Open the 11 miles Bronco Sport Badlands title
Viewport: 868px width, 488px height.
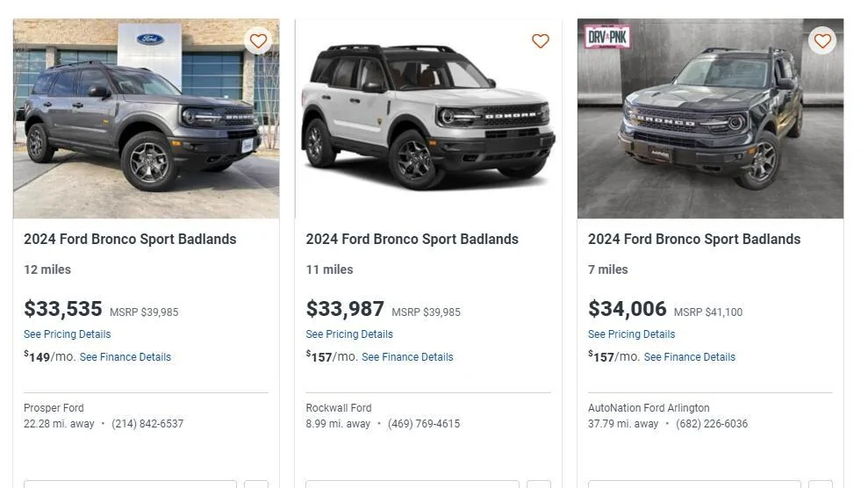(412, 239)
